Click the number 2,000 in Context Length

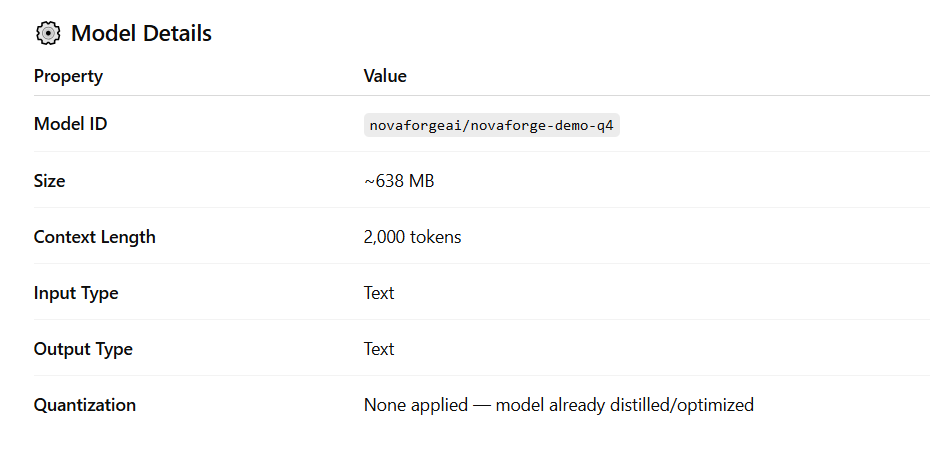[385, 237]
